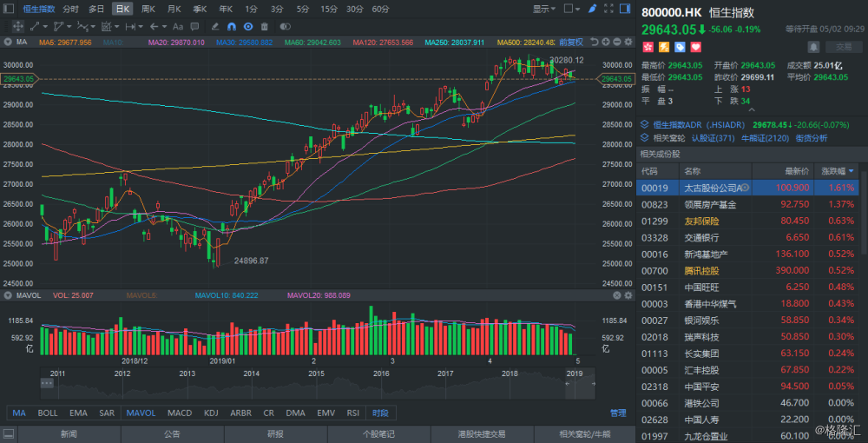Collapse the stats section chevron

752,109
